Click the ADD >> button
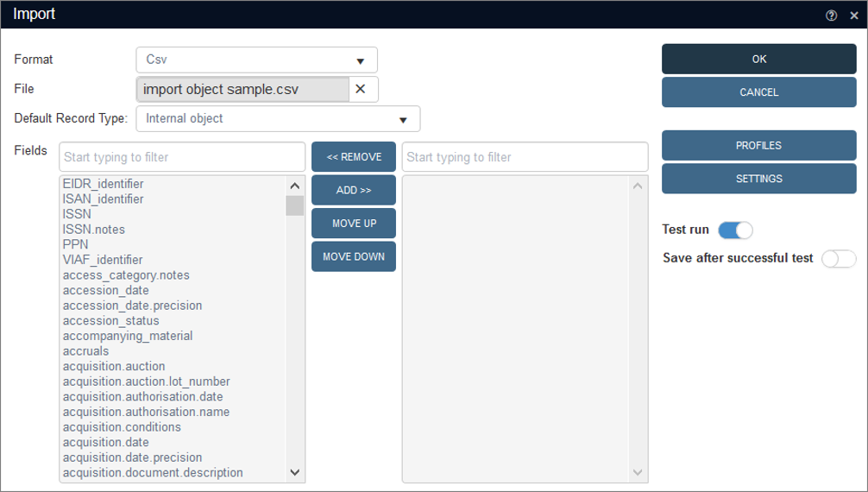This screenshot has height=492, width=868. tap(353, 190)
